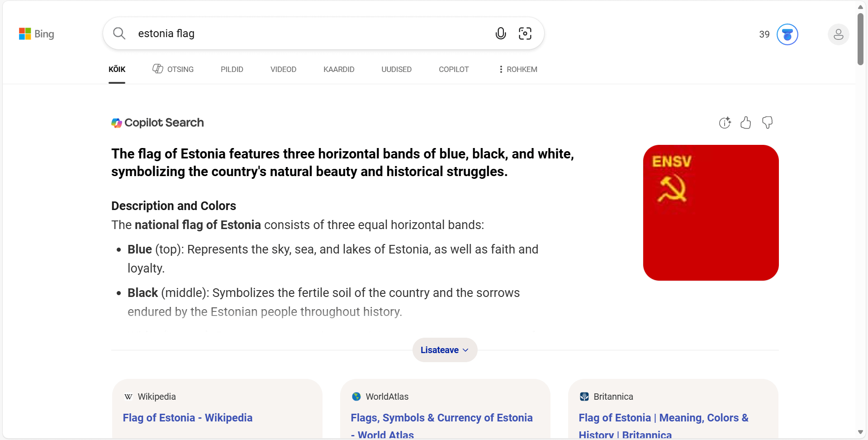The height and width of the screenshot is (440, 868).
Task: Click the search box with estonia flag
Action: pos(308,33)
